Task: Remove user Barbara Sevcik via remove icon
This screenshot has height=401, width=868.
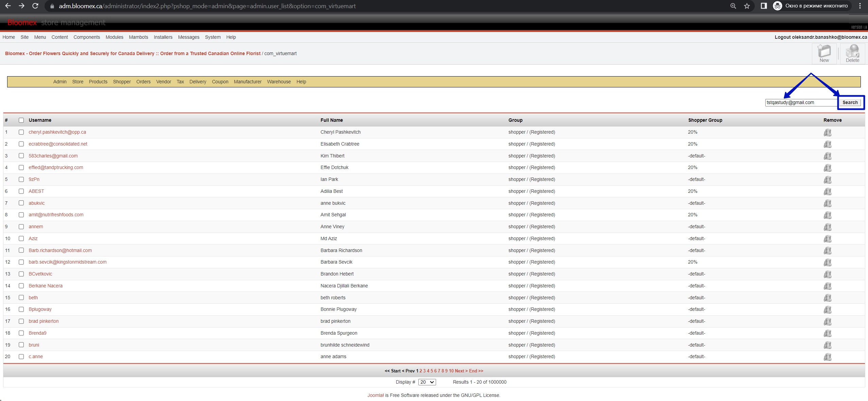Action: coord(828,262)
